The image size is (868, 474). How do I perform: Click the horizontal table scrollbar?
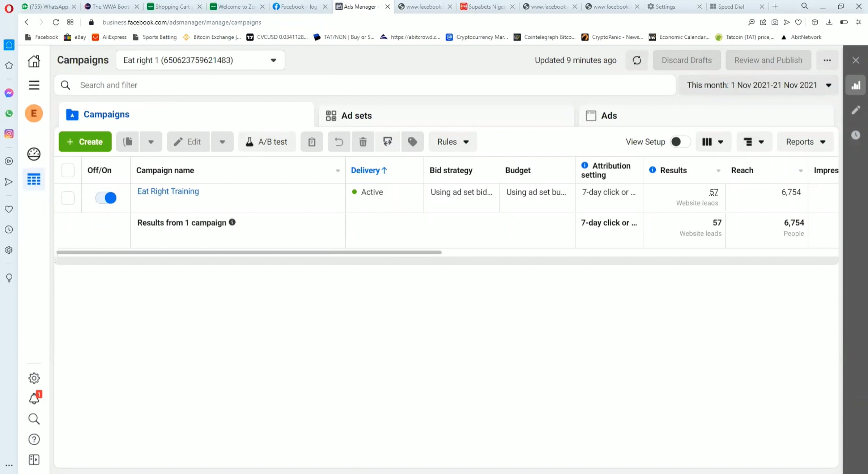(x=249, y=252)
